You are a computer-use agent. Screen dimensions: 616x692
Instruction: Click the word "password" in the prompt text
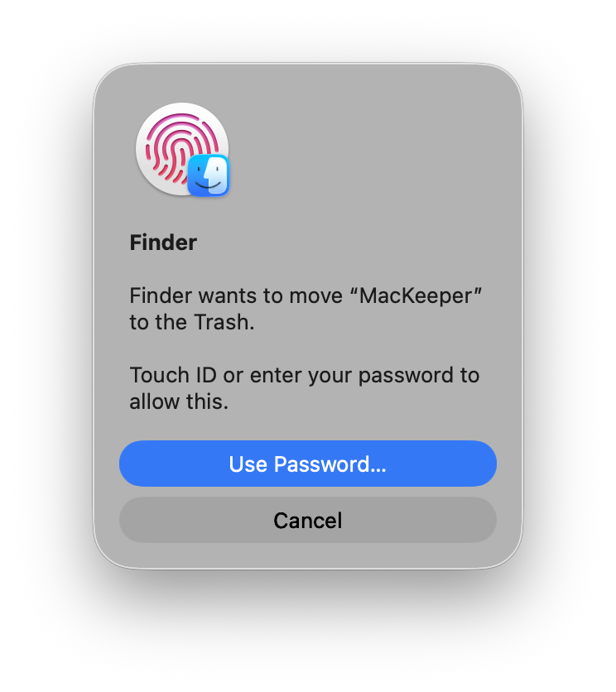pos(406,376)
